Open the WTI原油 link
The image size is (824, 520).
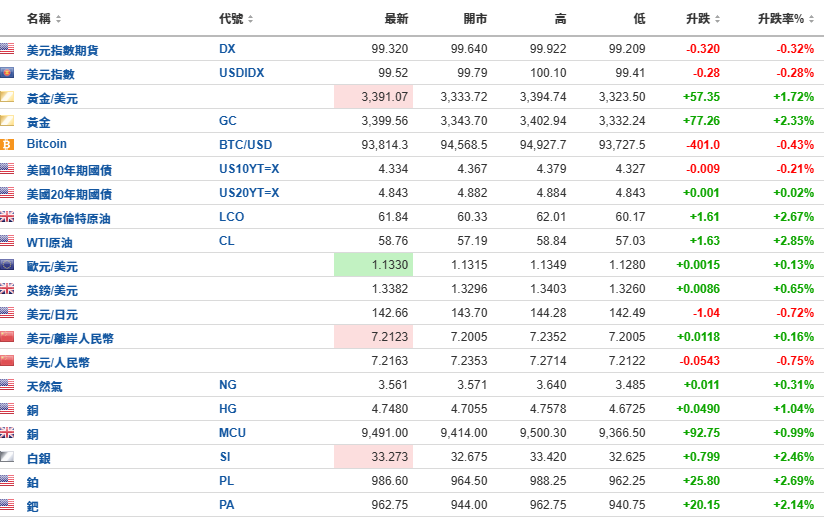[x=49, y=243]
